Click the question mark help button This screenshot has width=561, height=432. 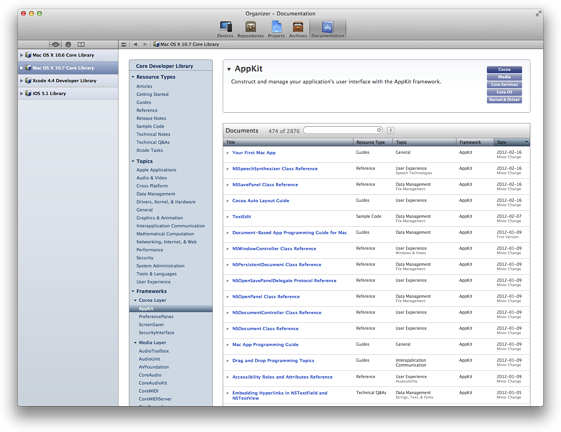pyautogui.click(x=391, y=131)
